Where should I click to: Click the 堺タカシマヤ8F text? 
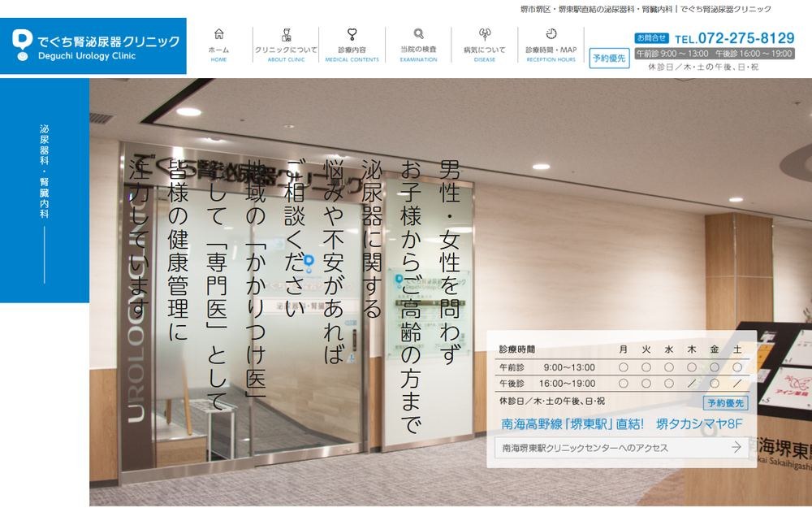(699, 424)
